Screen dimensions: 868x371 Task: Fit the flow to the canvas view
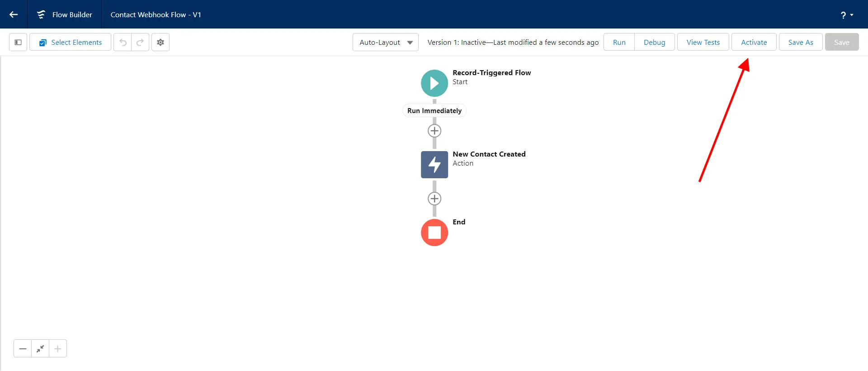click(40, 348)
